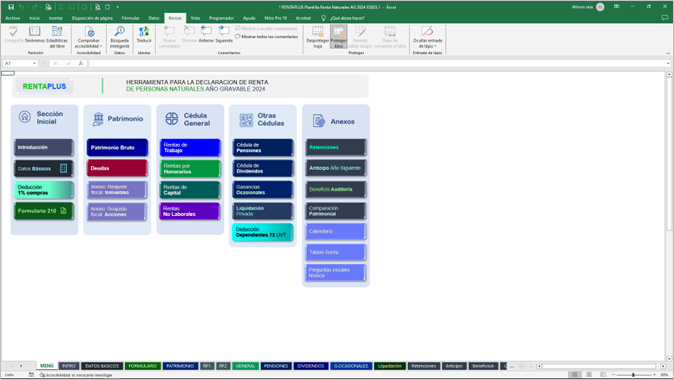This screenshot has width=674, height=380.
Task: Open the Formulario 210 button
Action: (44, 211)
